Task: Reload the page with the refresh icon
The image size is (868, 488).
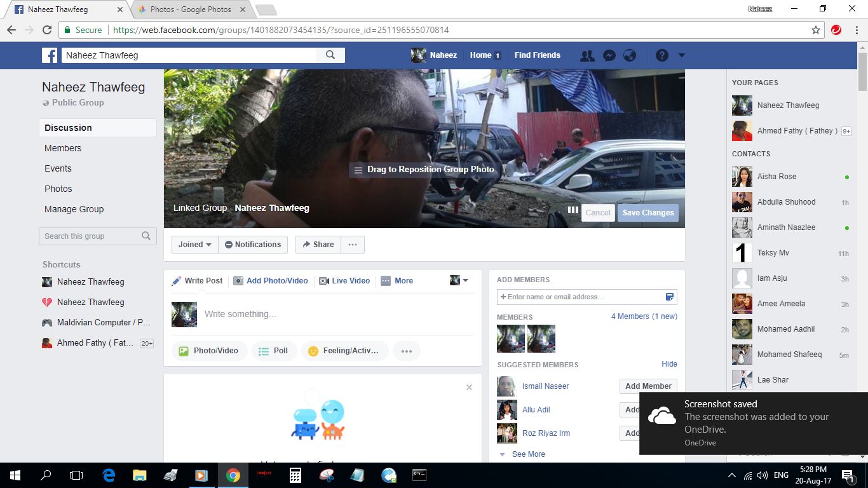Action: tap(47, 30)
